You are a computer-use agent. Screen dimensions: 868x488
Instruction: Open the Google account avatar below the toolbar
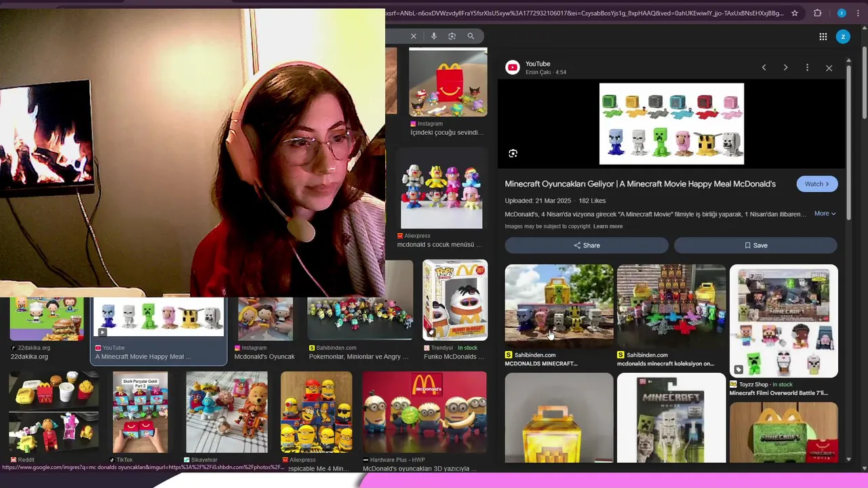[843, 37]
